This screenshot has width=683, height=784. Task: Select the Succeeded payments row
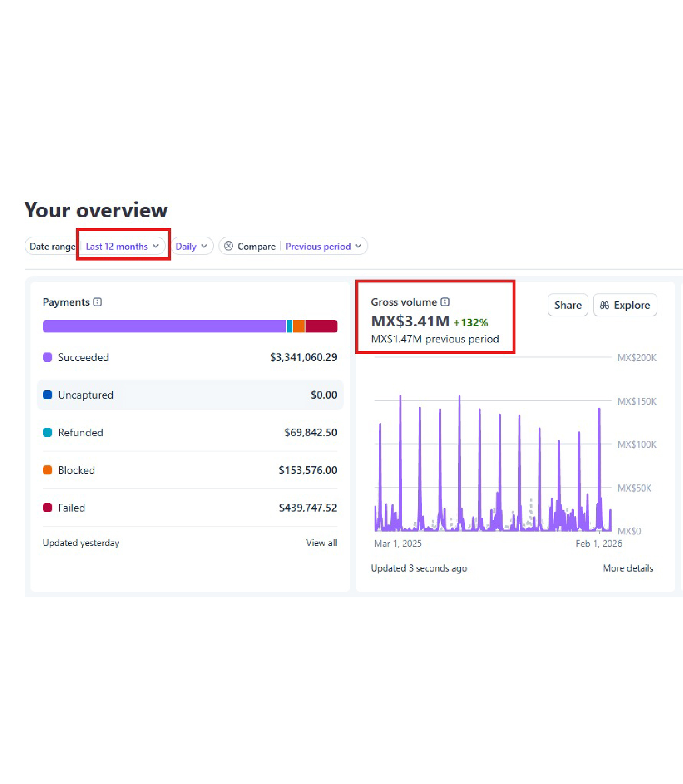tap(190, 357)
